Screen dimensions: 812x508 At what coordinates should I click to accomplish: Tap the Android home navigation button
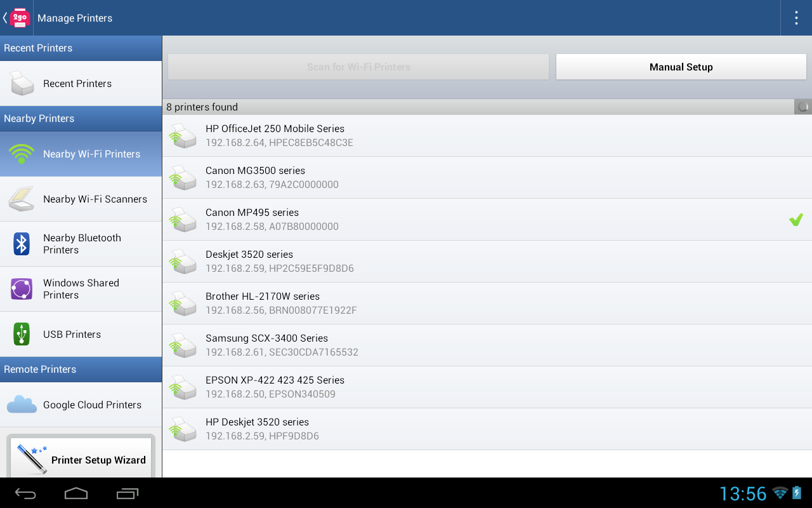tap(76, 493)
